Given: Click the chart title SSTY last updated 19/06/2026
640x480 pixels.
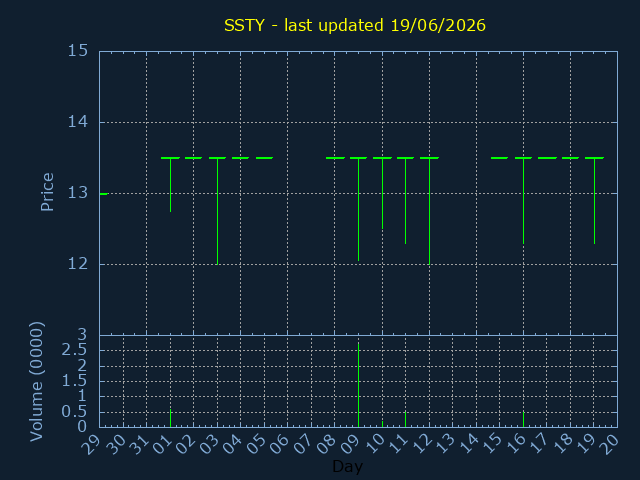Looking at the screenshot, I should click(x=355, y=25).
